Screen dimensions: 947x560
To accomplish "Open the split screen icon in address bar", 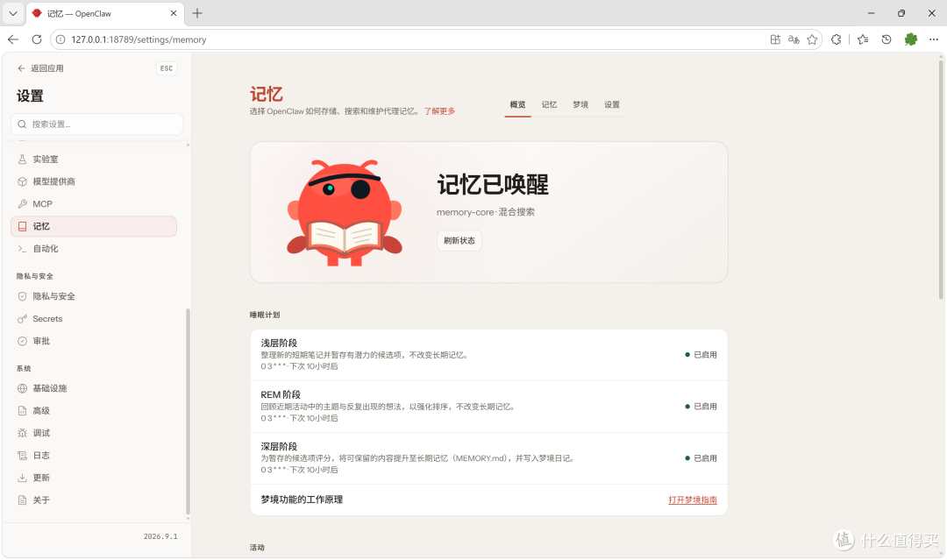I will 775,39.
